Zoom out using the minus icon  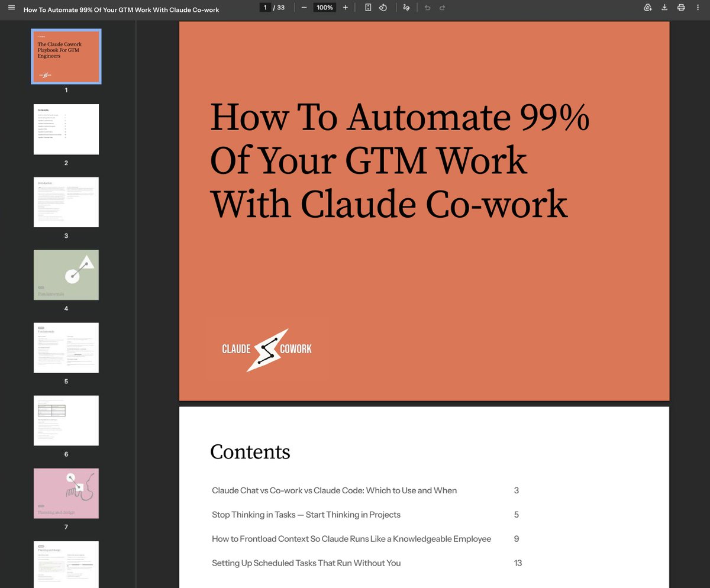coord(304,8)
